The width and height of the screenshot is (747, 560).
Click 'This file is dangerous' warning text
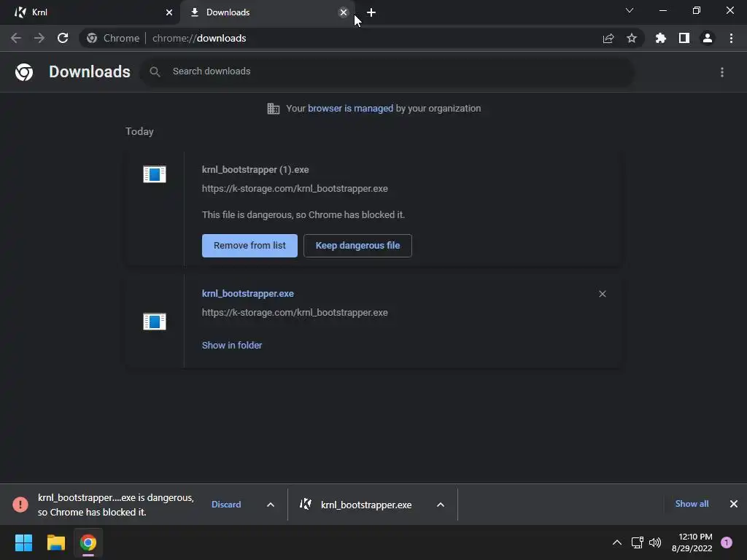(x=303, y=215)
